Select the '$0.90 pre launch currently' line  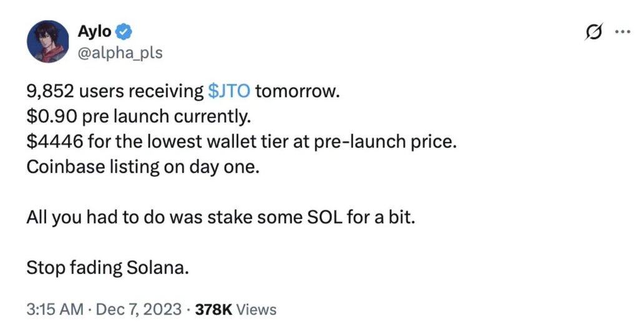click(x=139, y=117)
